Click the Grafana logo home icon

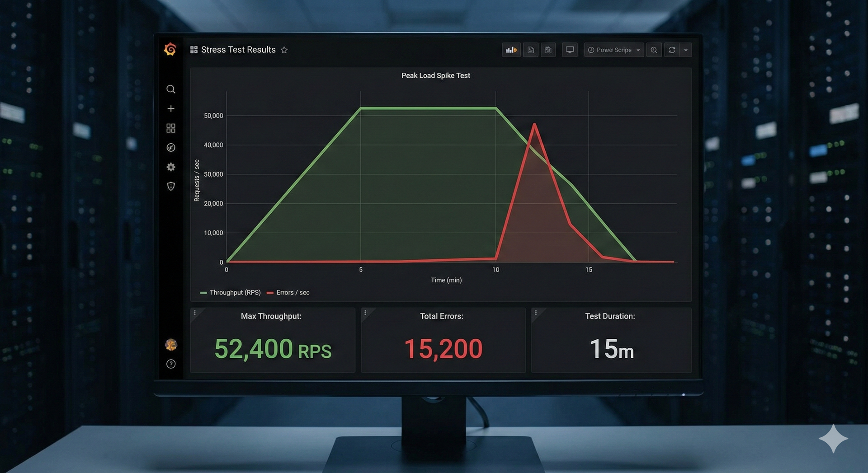pos(170,49)
